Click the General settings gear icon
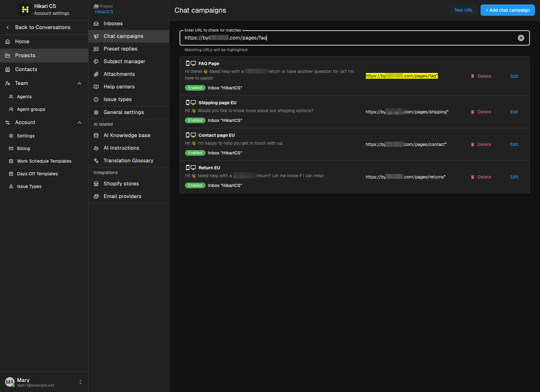The image size is (540, 392). [96, 112]
